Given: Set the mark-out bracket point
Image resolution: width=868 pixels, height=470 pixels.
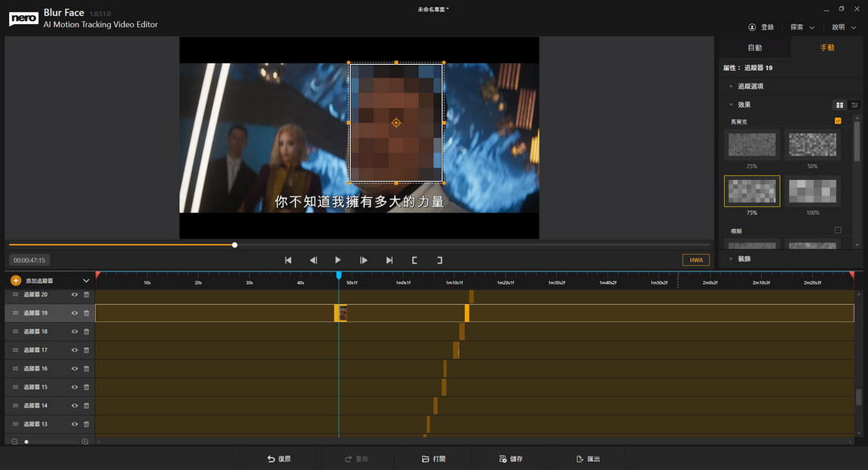Looking at the screenshot, I should click(x=439, y=260).
